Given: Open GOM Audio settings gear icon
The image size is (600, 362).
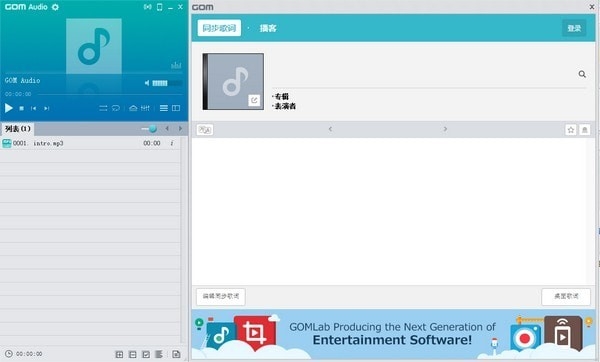Looking at the screenshot, I should [55, 7].
